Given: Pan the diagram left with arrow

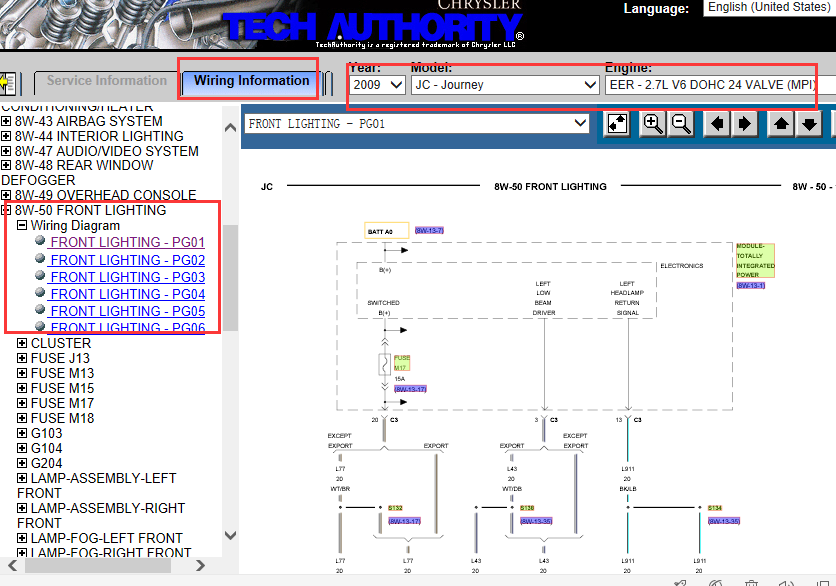Looking at the screenshot, I should coord(716,124).
